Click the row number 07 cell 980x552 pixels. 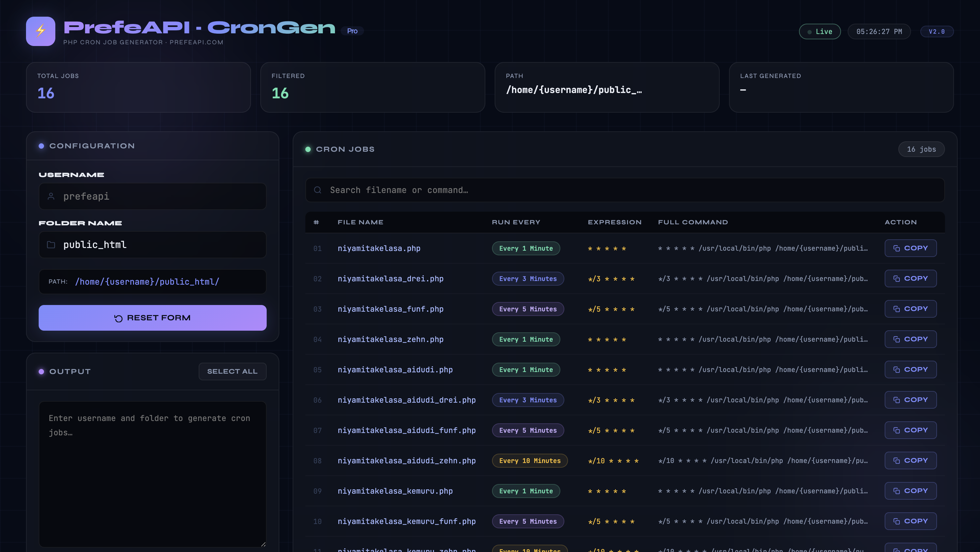tap(317, 430)
